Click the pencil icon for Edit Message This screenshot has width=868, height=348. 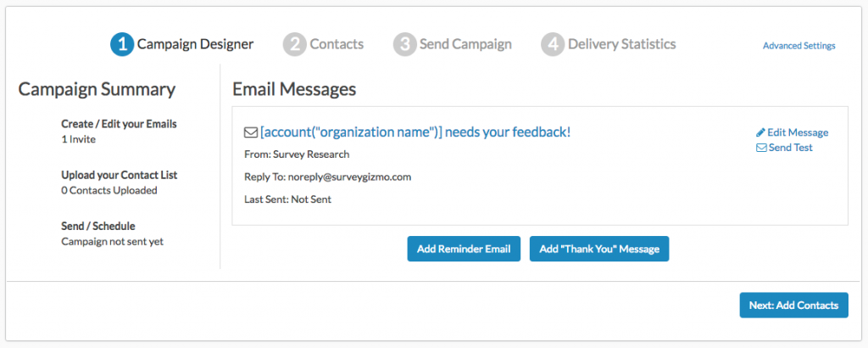click(760, 132)
